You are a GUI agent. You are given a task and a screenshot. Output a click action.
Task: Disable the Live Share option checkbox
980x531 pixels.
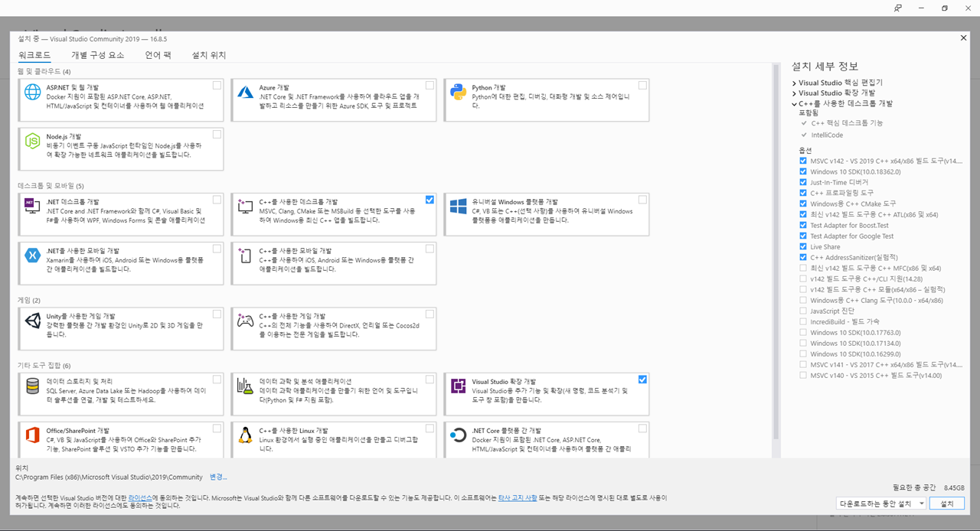tap(803, 246)
